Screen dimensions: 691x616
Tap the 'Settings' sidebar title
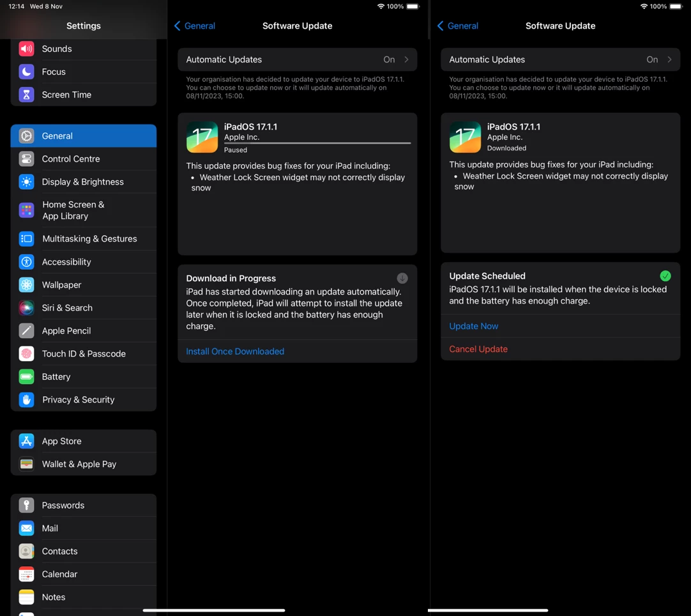[83, 26]
